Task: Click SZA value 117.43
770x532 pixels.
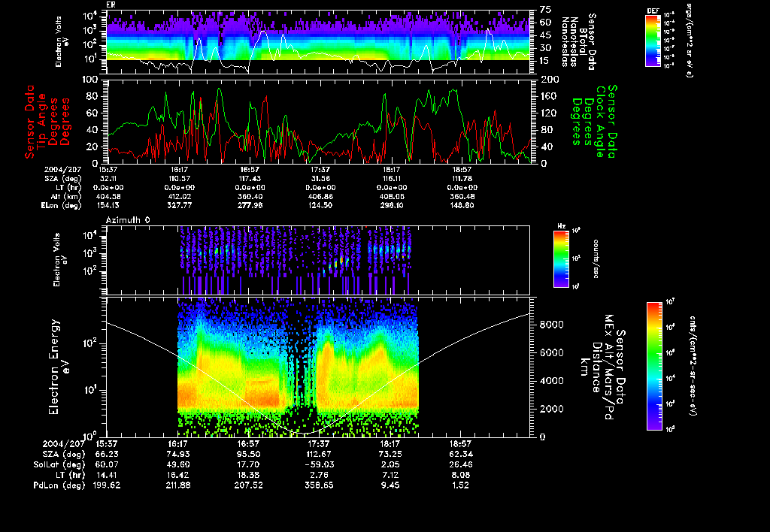Action: point(250,179)
